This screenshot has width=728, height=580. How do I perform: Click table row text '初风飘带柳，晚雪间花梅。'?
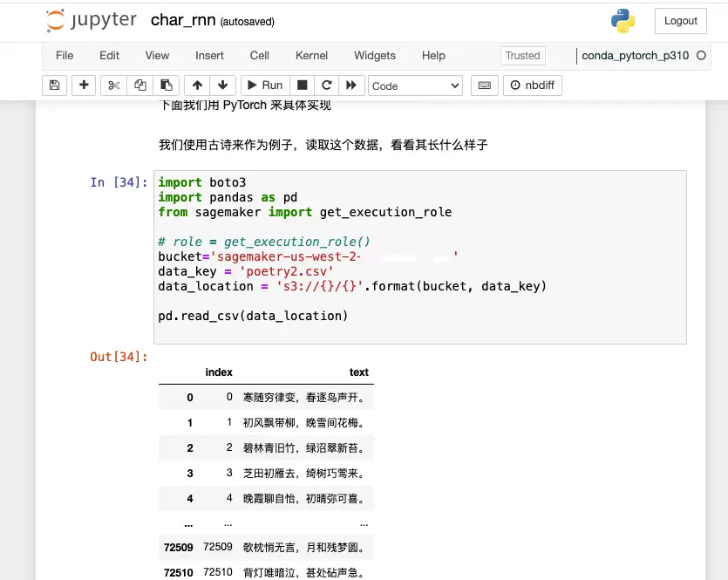pyautogui.click(x=305, y=423)
